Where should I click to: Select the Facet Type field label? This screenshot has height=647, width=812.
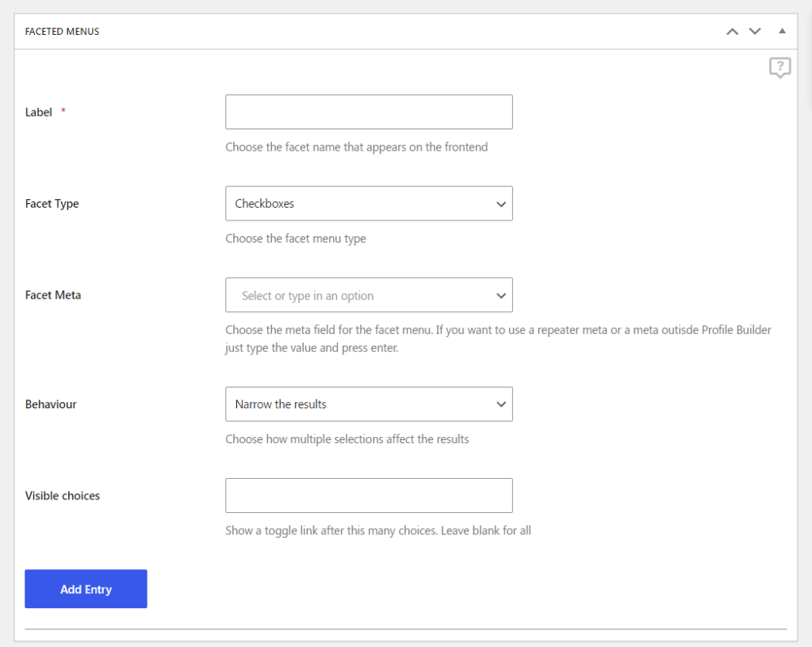tap(52, 204)
